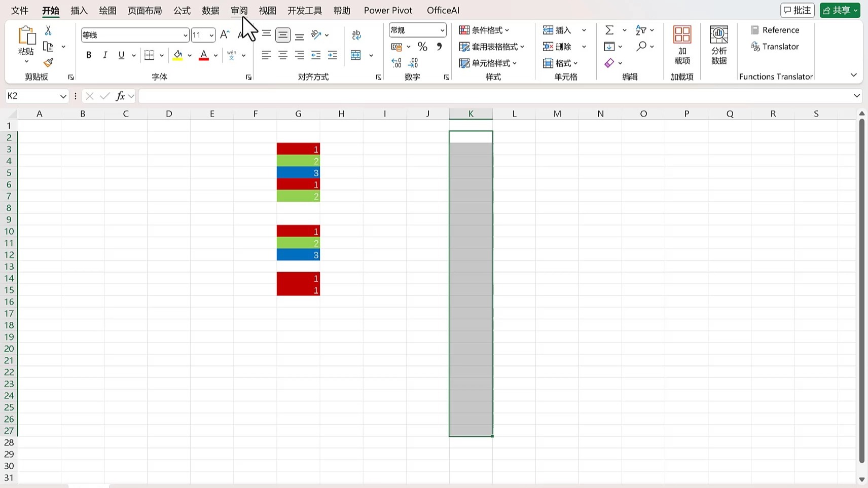The height and width of the screenshot is (488, 868).
Task: Click the Increase Font Size icon
Action: (224, 34)
